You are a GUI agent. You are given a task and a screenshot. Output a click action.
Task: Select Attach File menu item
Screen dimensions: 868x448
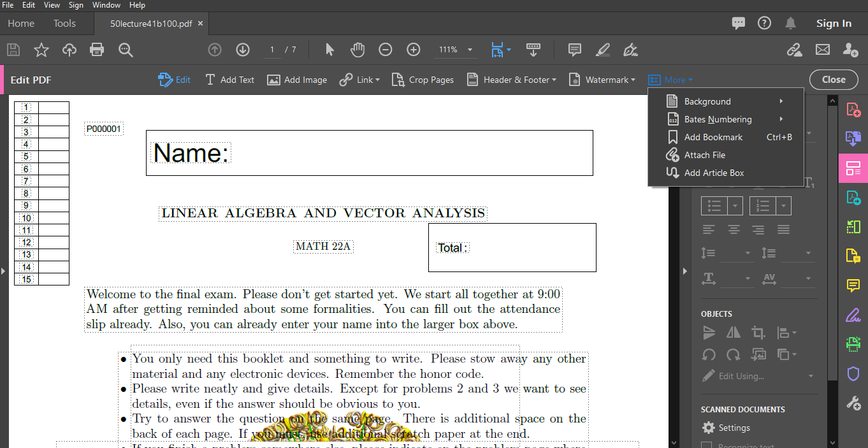coord(726,155)
